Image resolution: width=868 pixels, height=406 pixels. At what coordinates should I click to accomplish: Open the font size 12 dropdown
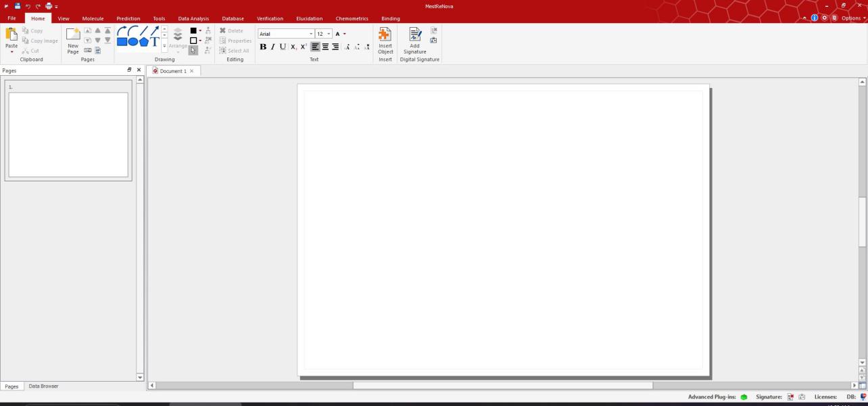point(329,34)
